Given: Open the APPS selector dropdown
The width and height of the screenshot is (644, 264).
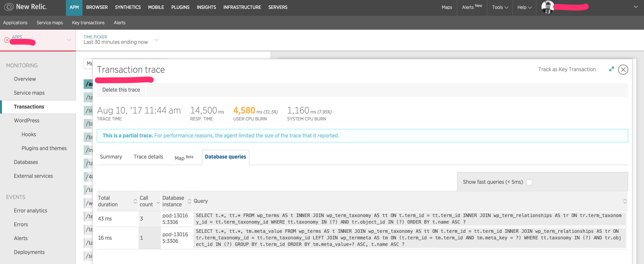Looking at the screenshot, I should pyautogui.click(x=69, y=40).
